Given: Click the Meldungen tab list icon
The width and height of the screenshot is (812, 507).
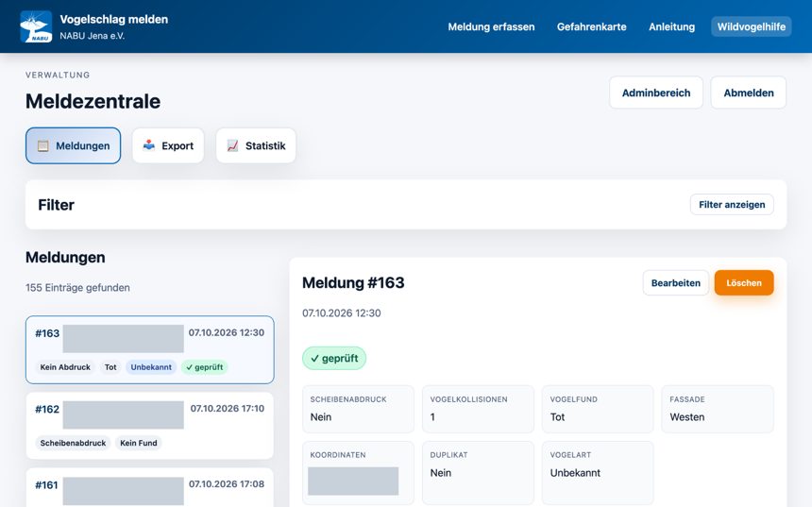Looking at the screenshot, I should [43, 146].
